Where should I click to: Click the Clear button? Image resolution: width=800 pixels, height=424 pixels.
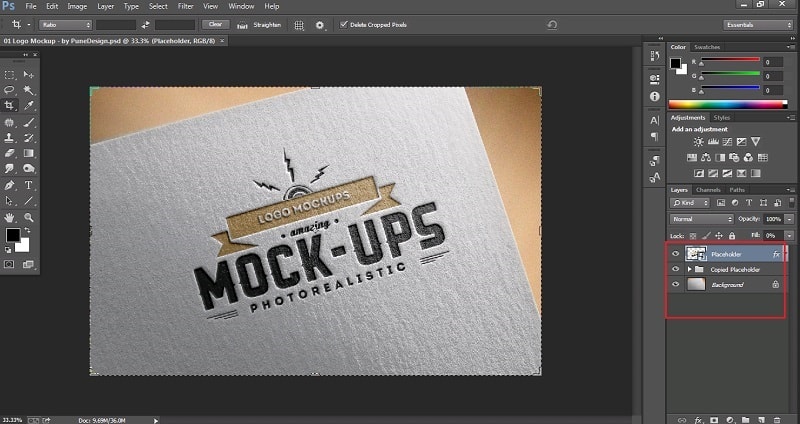214,24
